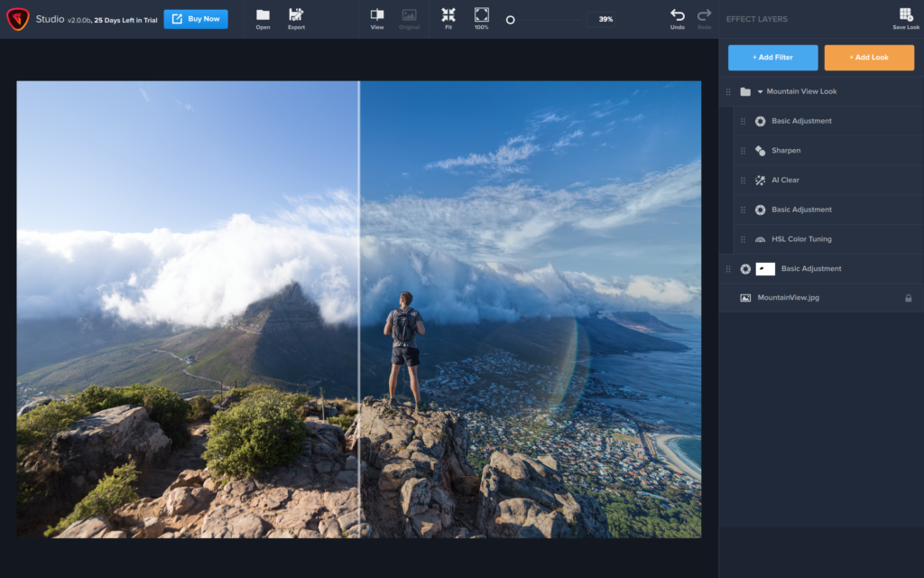Unlock the MountainView.jpg layer

(x=907, y=297)
